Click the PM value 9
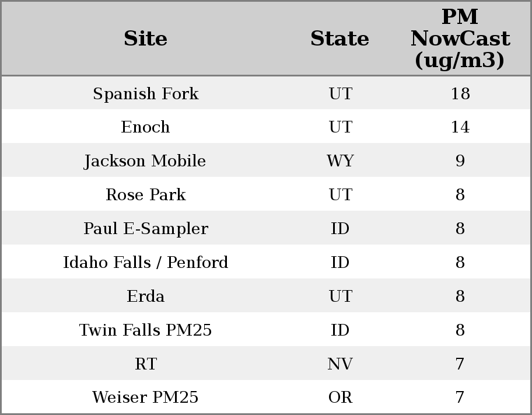 click(x=460, y=161)
